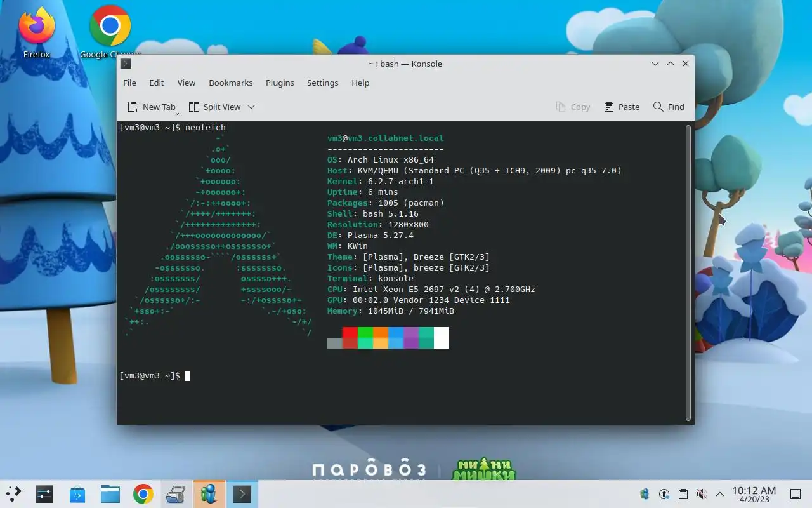Click the 'Uptime: 6 mins' line

[x=363, y=192]
